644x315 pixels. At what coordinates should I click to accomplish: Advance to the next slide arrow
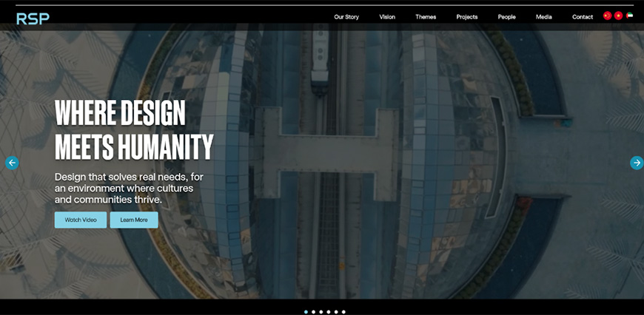637,163
